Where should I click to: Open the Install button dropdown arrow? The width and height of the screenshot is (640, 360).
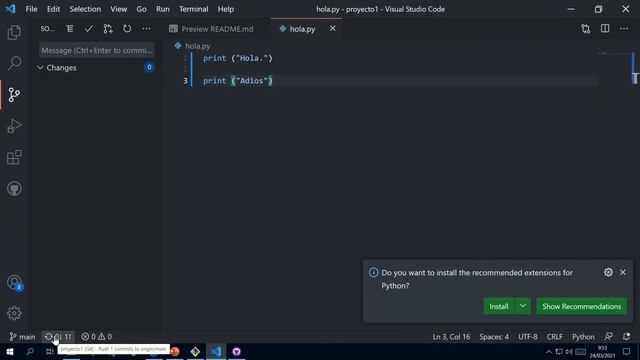point(522,306)
